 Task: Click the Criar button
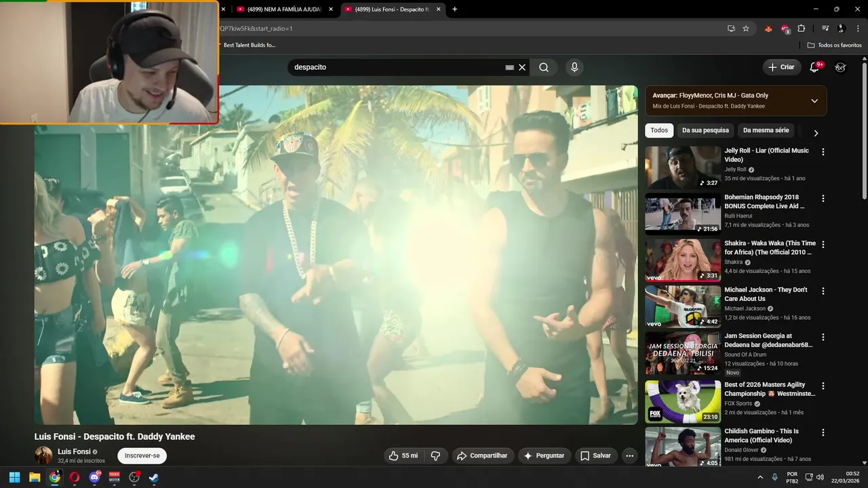pos(781,67)
